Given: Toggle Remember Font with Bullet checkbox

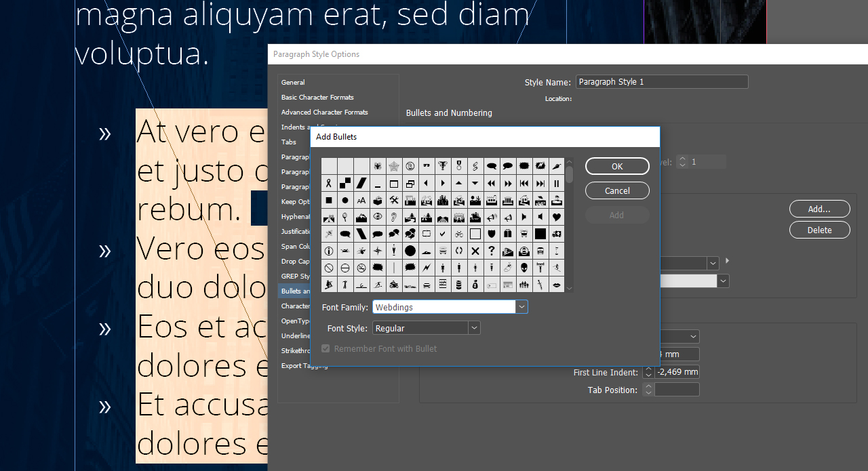Looking at the screenshot, I should point(325,348).
